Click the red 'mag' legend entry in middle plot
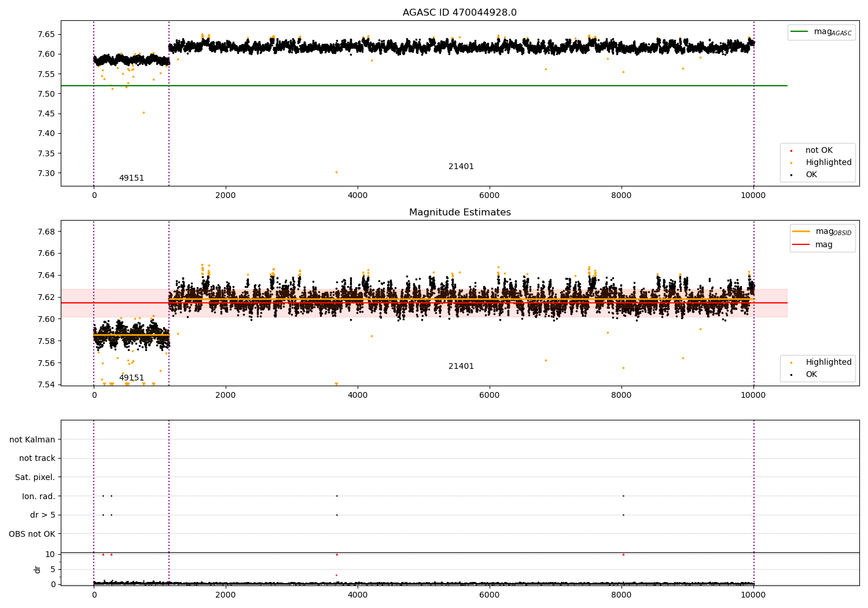 (813, 245)
